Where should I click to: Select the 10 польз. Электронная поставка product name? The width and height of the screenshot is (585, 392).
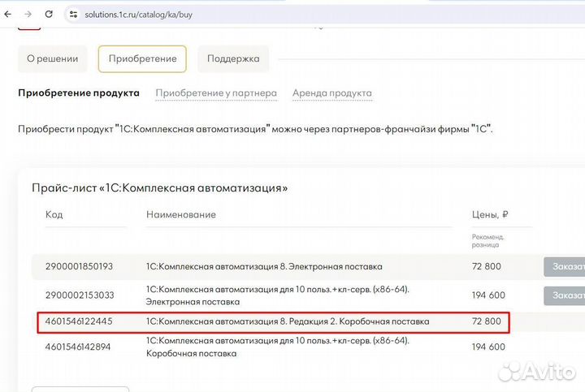point(278,295)
